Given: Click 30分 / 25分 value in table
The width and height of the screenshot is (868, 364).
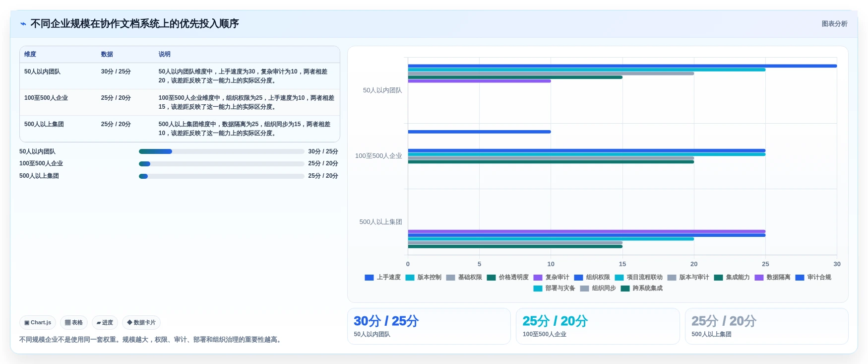Looking at the screenshot, I should point(116,72).
